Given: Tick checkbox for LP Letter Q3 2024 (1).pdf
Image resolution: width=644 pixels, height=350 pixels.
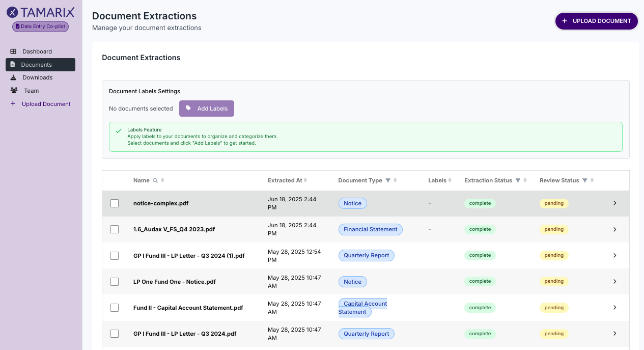Looking at the screenshot, I should tap(115, 255).
